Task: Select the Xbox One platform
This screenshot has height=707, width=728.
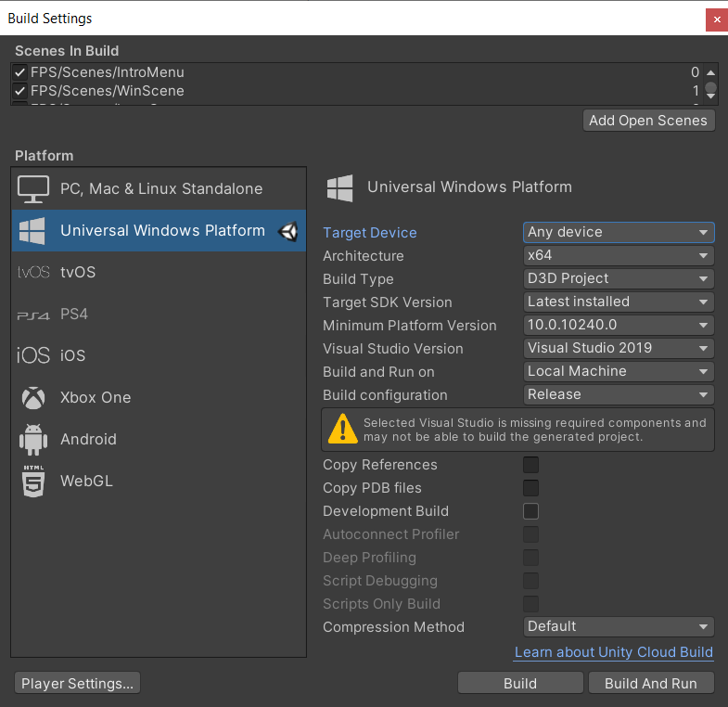Action: 159,398
